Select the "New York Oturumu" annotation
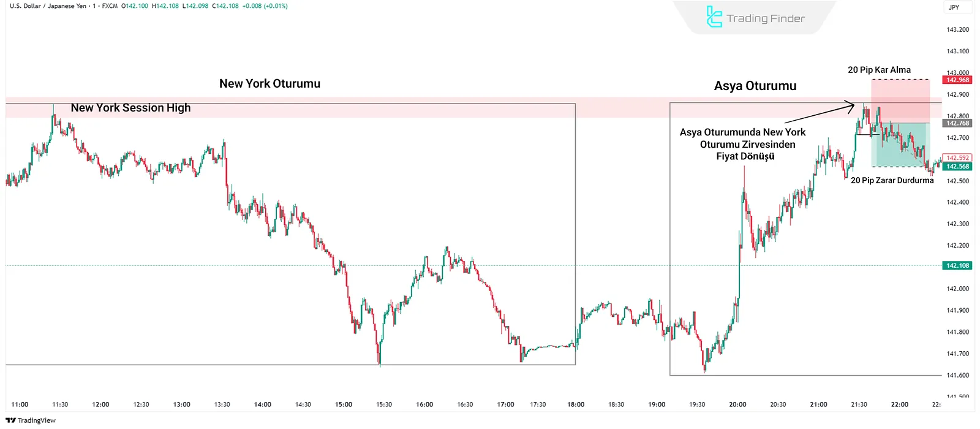 tap(269, 84)
